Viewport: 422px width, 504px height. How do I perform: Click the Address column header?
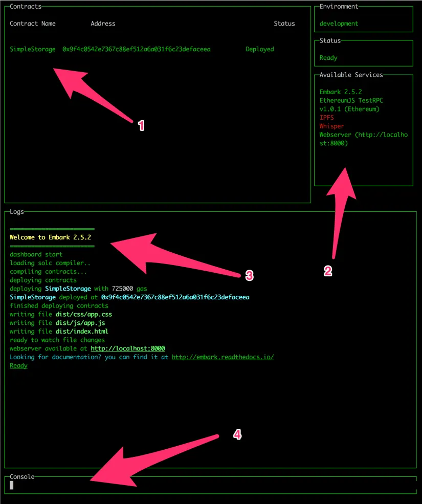[103, 24]
